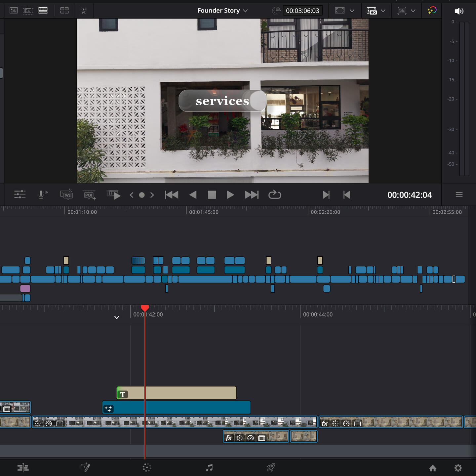
Task: Click the voiceover microphone icon
Action: click(42, 195)
